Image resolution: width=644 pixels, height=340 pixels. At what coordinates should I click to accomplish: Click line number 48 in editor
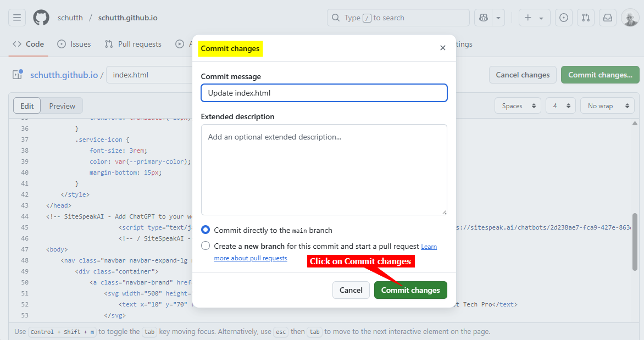(x=25, y=260)
